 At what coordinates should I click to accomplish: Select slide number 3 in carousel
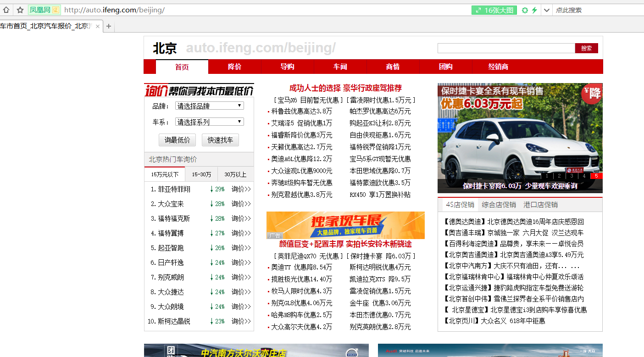572,176
